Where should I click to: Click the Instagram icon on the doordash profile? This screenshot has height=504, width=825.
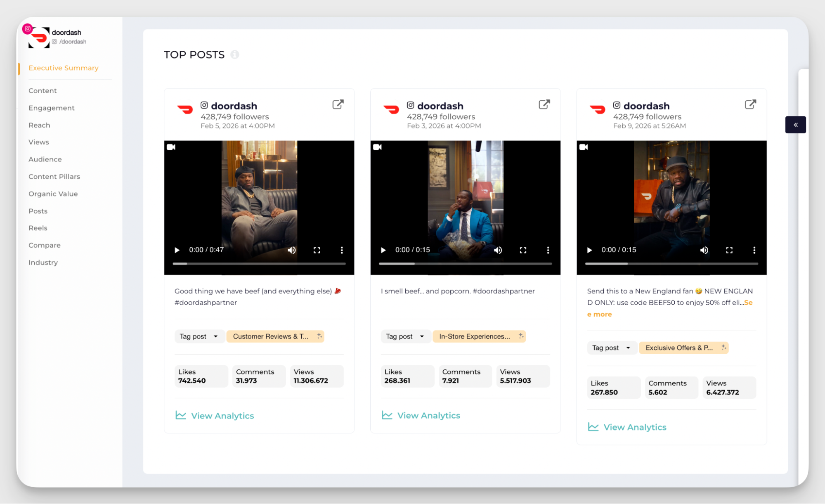pyautogui.click(x=27, y=28)
